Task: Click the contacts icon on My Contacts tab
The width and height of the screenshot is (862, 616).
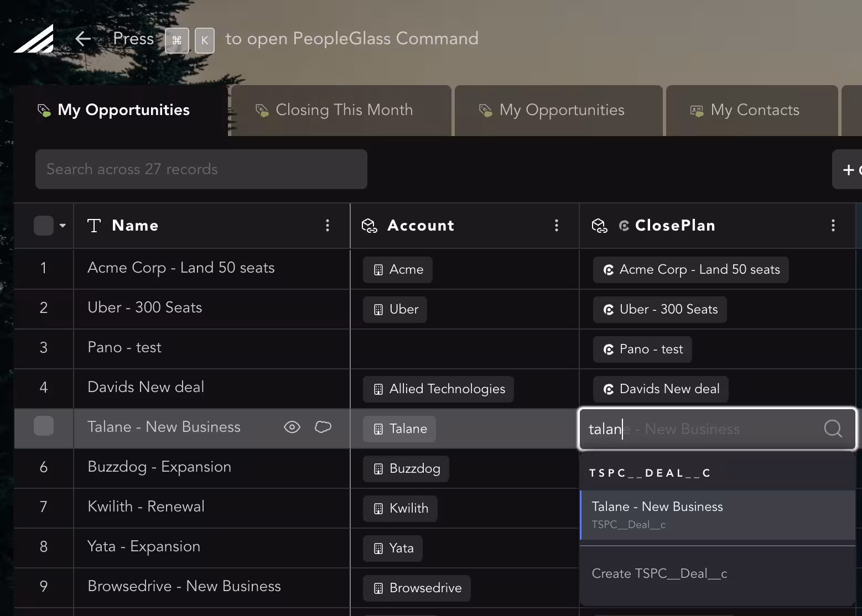Action: pyautogui.click(x=697, y=111)
